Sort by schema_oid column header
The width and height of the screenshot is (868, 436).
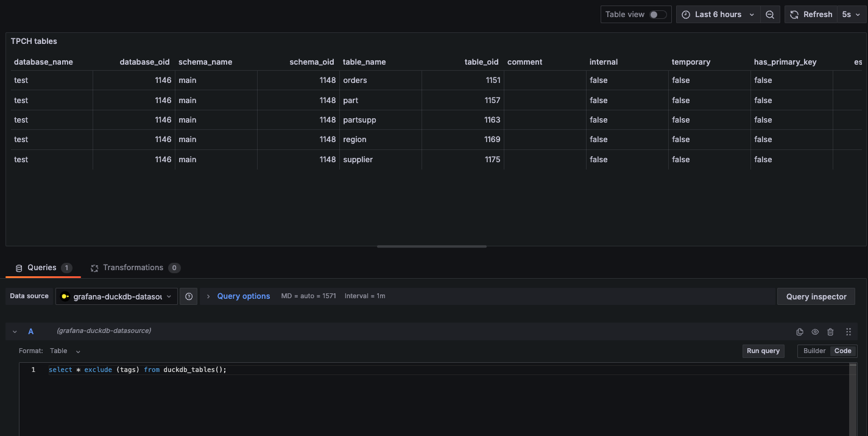(311, 62)
